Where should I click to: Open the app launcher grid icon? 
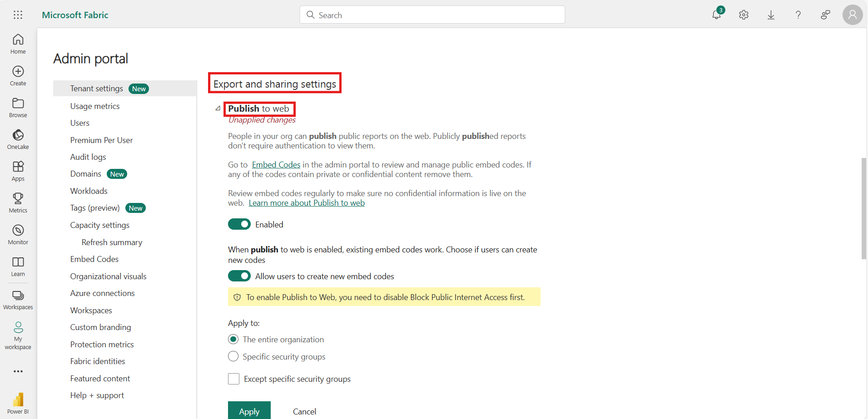[18, 15]
